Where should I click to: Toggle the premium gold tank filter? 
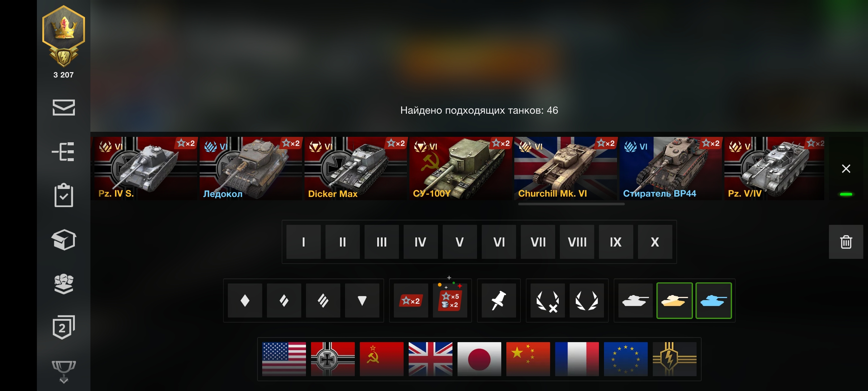pyautogui.click(x=675, y=300)
